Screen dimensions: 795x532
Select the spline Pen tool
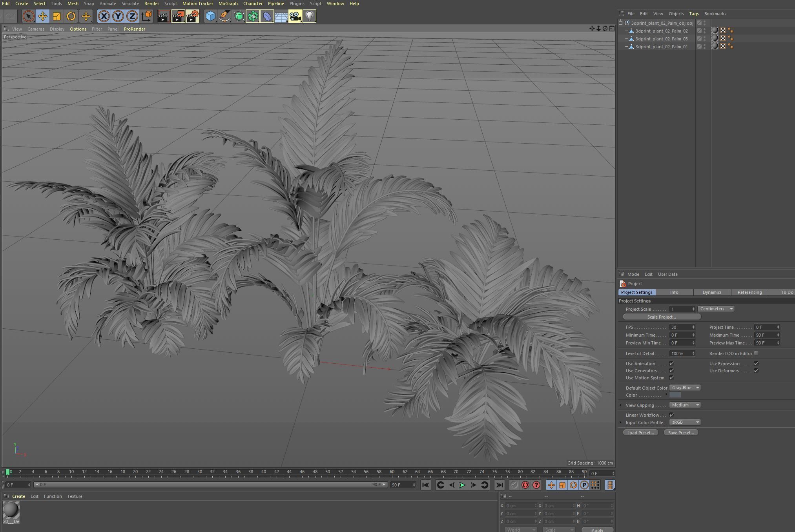tap(224, 16)
